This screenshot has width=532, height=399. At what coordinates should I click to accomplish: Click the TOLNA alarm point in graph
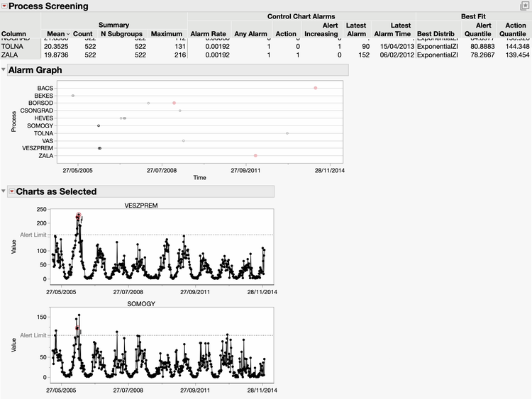287,133
